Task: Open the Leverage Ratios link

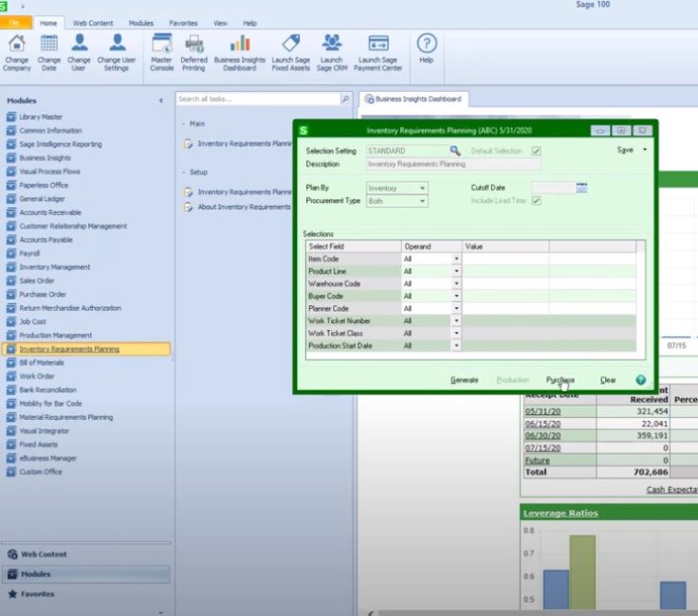Action: (x=560, y=514)
